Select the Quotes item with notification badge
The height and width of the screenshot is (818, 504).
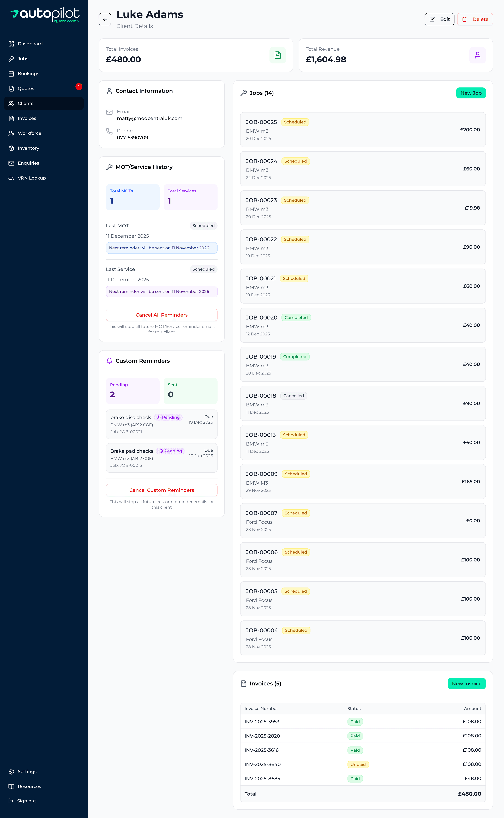26,88
